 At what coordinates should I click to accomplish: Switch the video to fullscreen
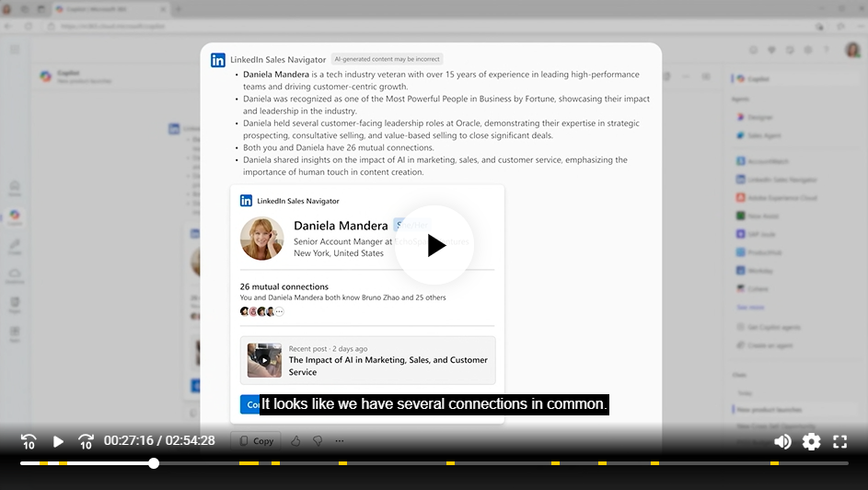coord(839,441)
